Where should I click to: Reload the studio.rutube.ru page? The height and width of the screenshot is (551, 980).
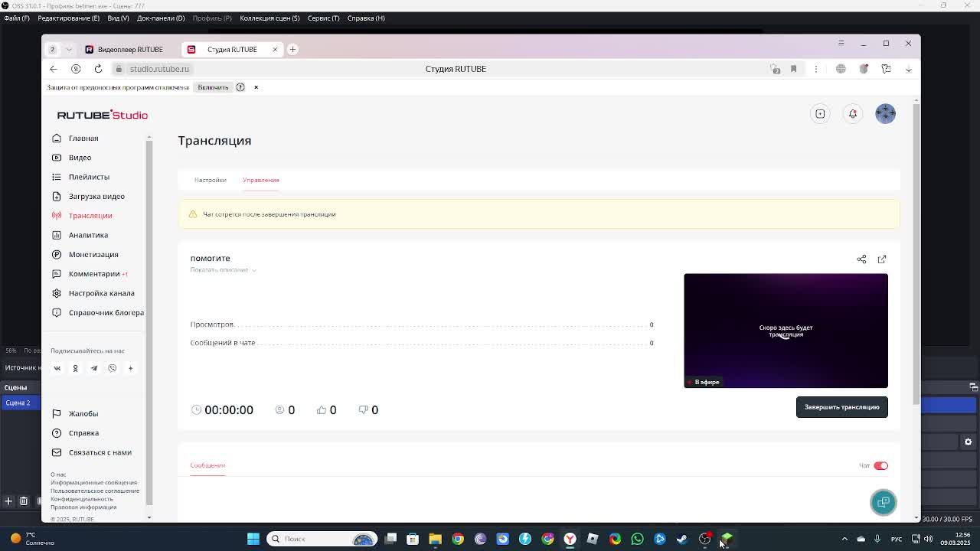click(x=98, y=69)
